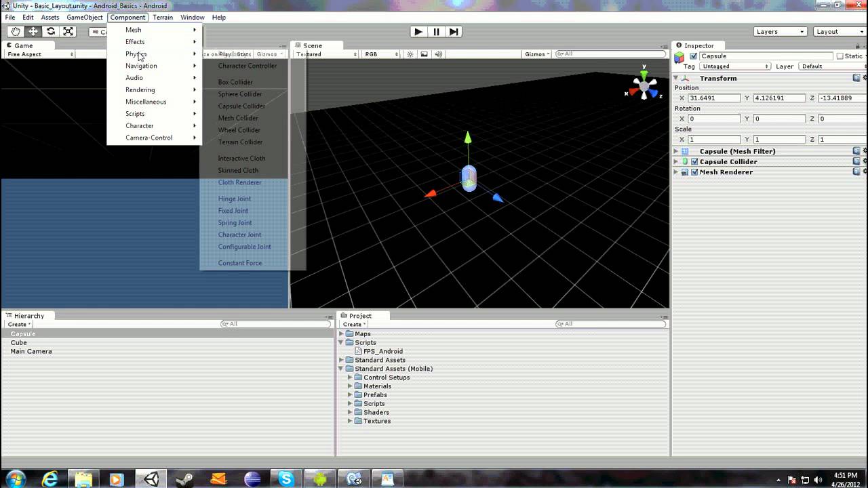Open help for the Capsule Collider component
Screen dimensions: 868x488
pos(856,161)
